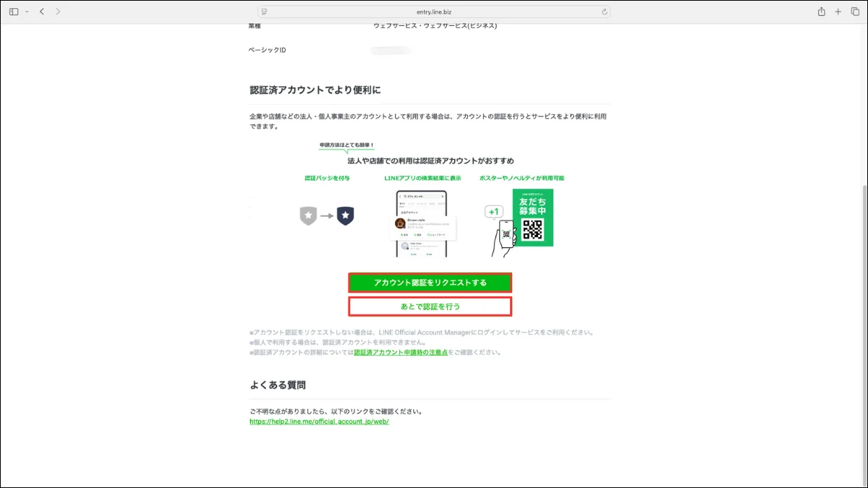Reload the page with refresh icon
The image size is (868, 488).
[604, 12]
